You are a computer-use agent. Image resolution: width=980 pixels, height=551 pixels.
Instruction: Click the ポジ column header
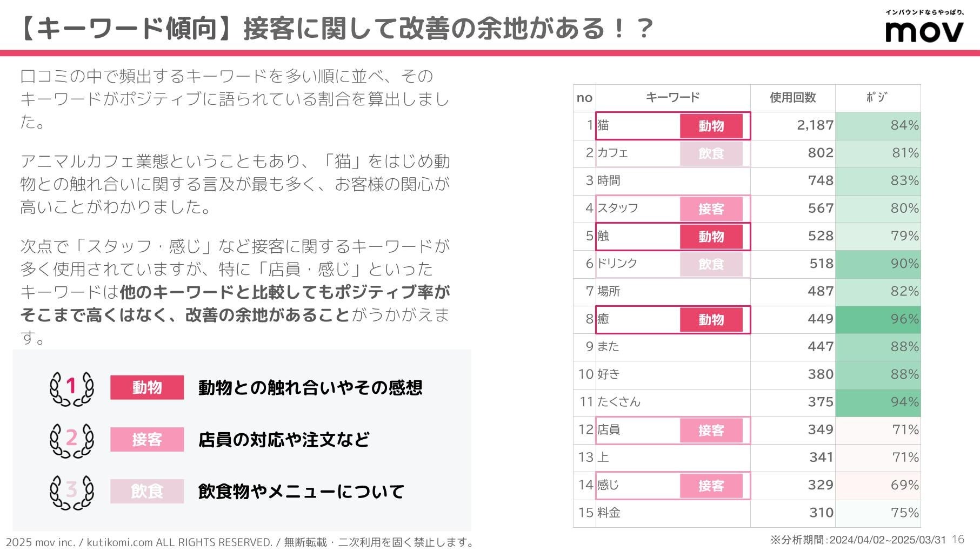coord(877,97)
